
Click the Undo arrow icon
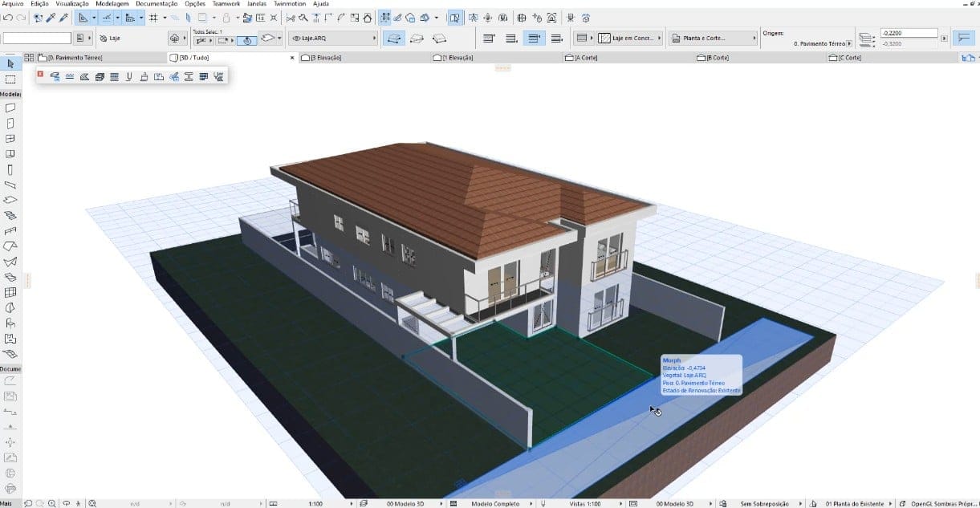tap(7, 17)
